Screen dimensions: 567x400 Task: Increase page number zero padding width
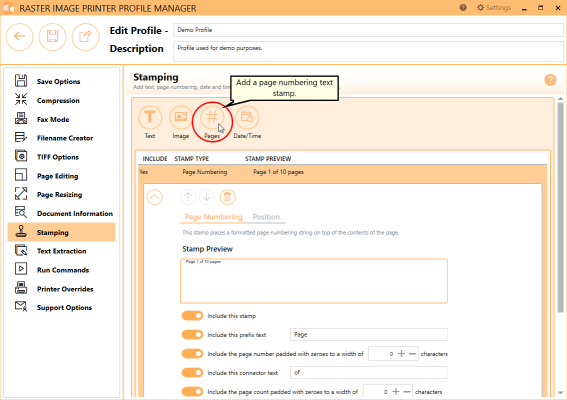pos(401,354)
